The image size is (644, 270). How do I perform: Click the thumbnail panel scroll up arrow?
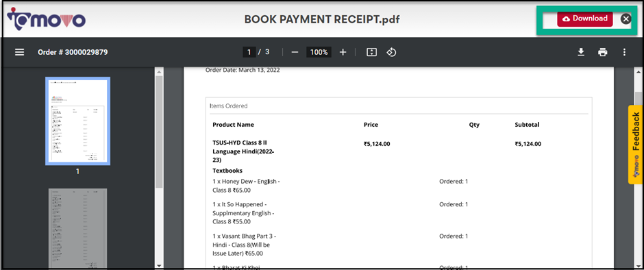(159, 72)
